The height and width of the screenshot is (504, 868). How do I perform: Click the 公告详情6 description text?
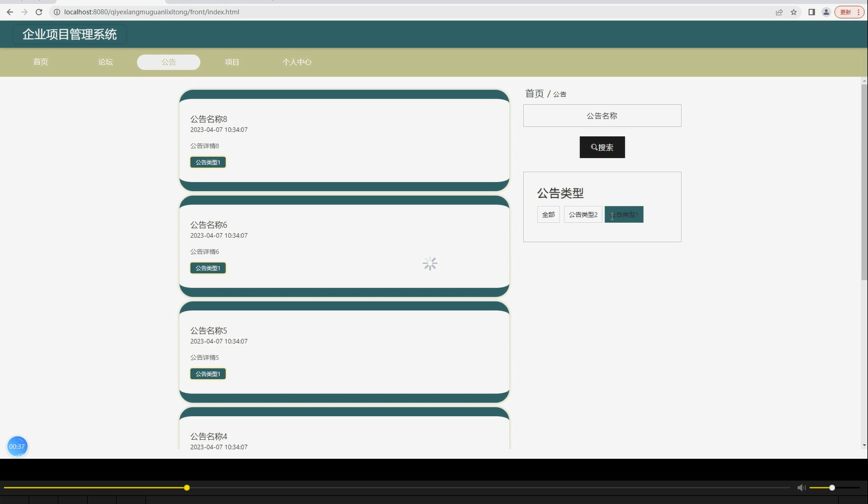point(204,252)
